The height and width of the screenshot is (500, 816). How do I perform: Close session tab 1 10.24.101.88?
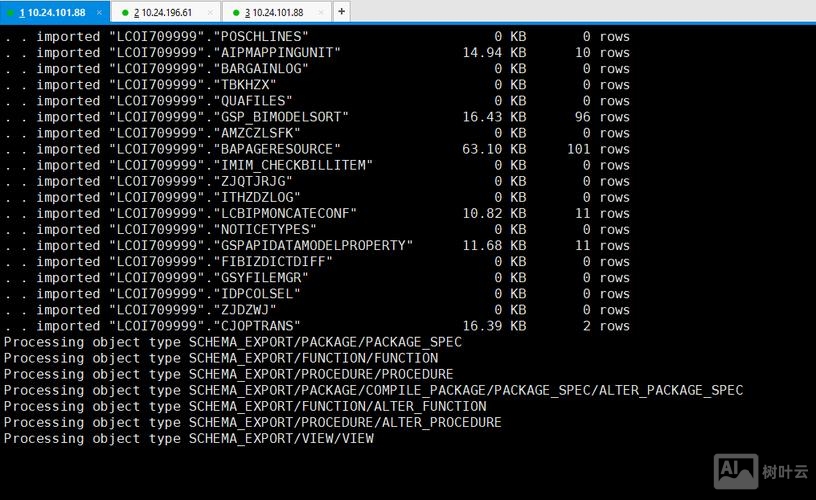click(x=99, y=13)
